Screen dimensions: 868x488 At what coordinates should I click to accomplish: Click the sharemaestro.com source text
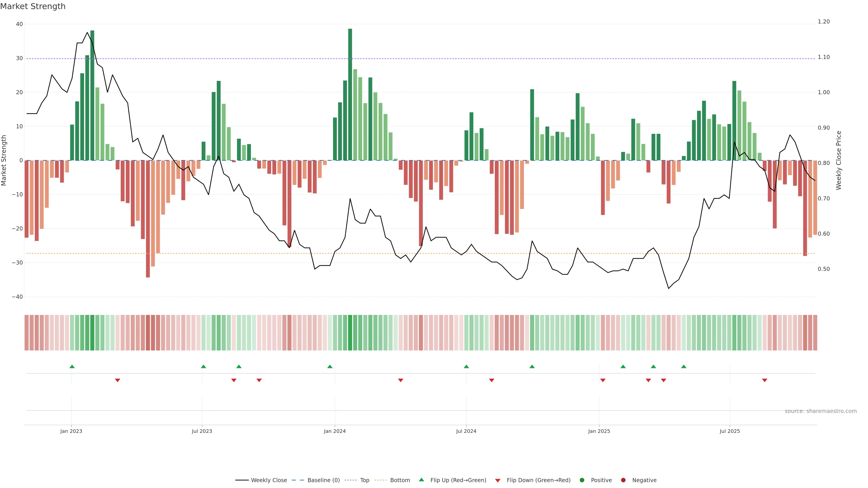tap(821, 411)
